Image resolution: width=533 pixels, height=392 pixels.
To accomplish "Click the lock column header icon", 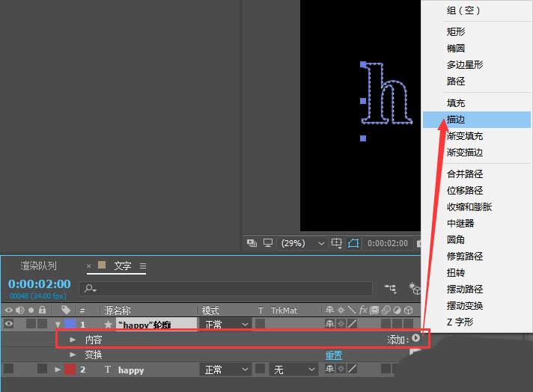I will point(42,310).
